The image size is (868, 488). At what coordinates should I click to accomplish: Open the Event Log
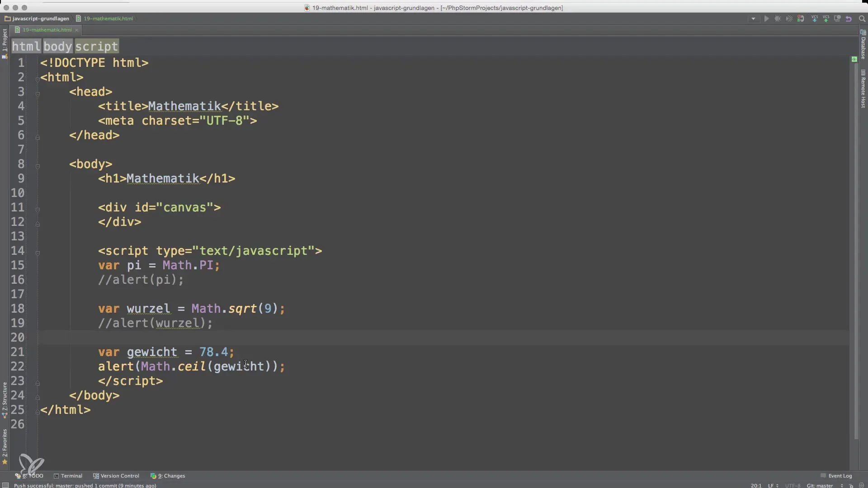836,476
